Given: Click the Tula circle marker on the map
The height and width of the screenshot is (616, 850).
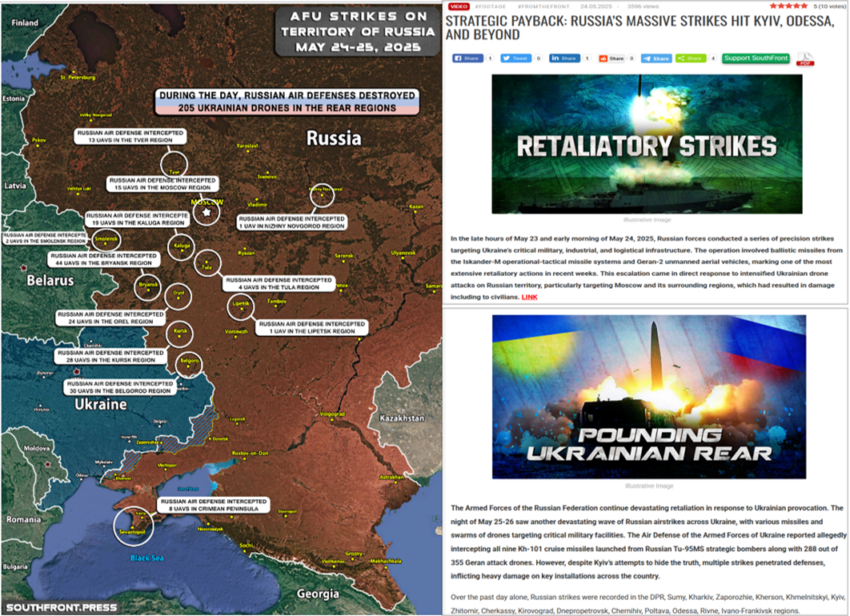Looking at the screenshot, I should coord(207,263).
